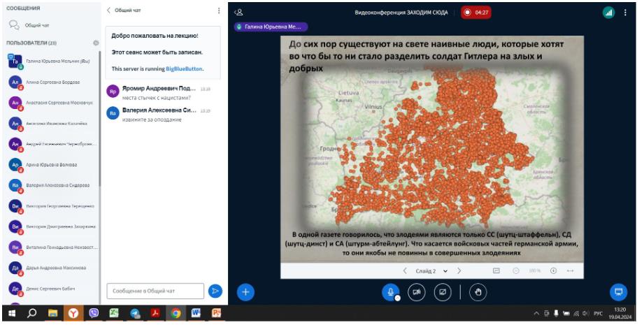
Task: Open Excel from the taskbar
Action: click(114, 314)
